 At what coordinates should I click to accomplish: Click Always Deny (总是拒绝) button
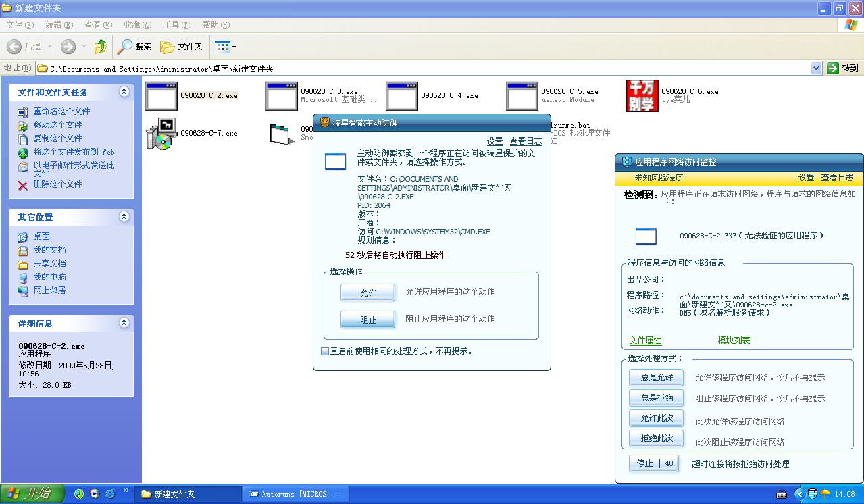(x=656, y=397)
